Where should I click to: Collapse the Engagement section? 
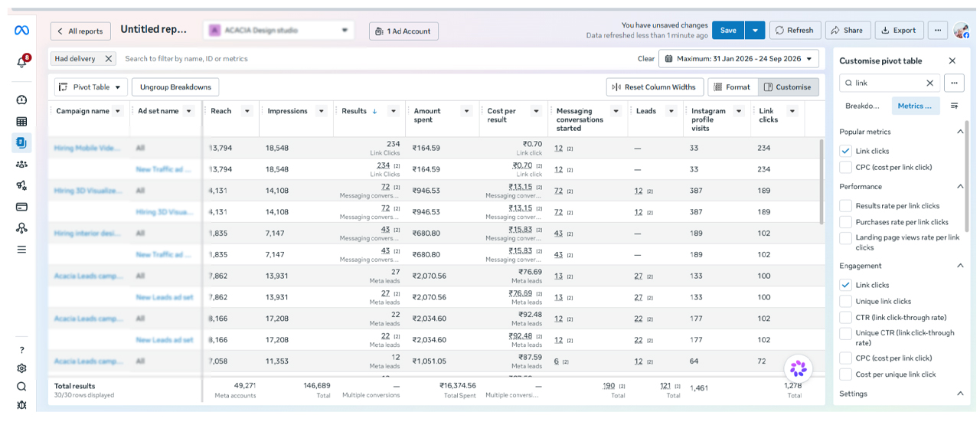(960, 266)
